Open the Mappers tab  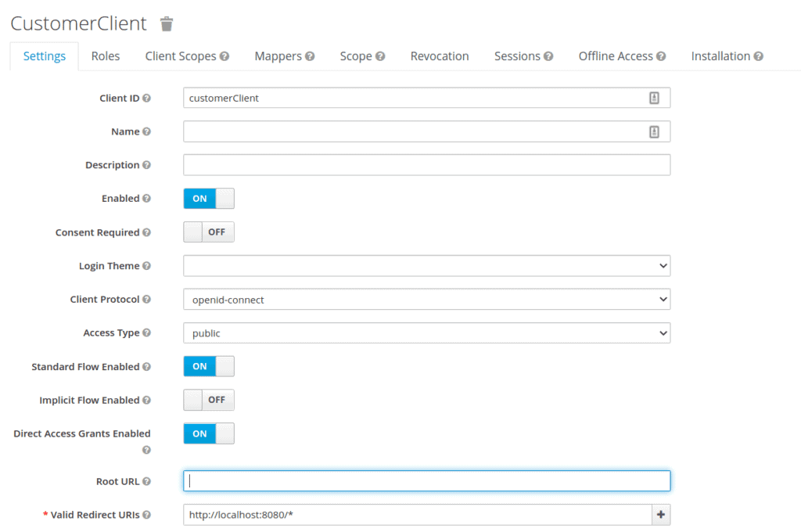(x=284, y=56)
